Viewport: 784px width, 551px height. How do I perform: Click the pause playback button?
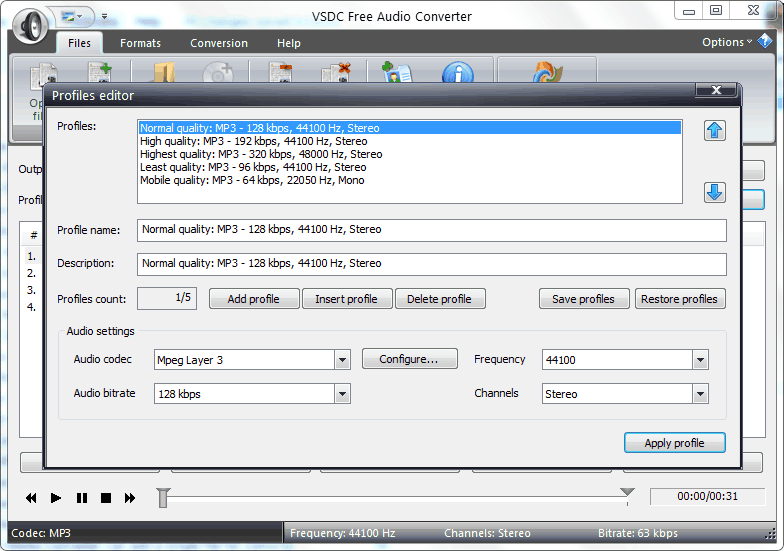click(82, 498)
